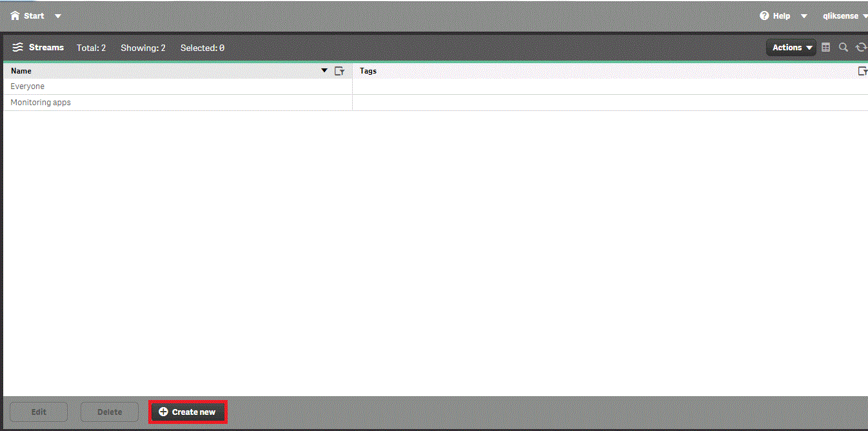Refresh the streams list
This screenshot has height=431, width=868.
(861, 48)
